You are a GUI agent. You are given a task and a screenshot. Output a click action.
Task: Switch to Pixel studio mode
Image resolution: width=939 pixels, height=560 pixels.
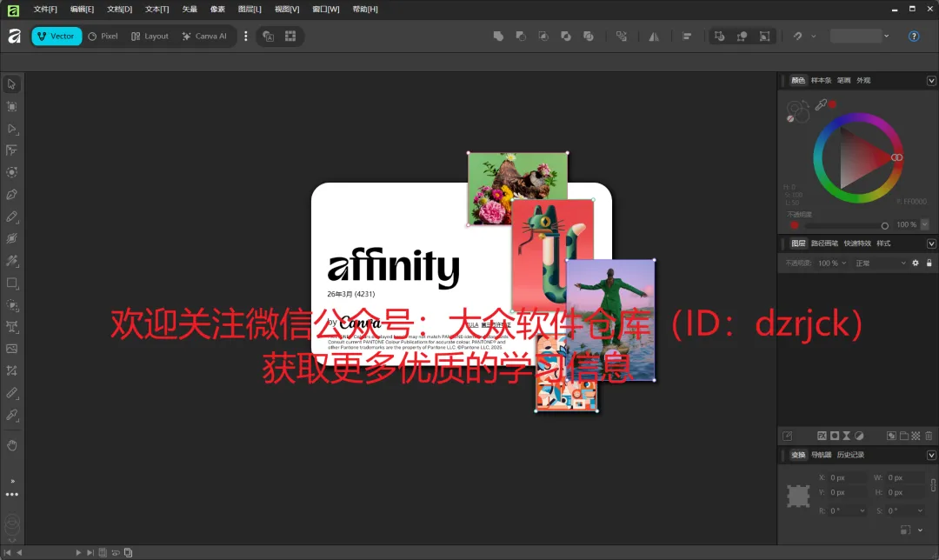pyautogui.click(x=103, y=36)
